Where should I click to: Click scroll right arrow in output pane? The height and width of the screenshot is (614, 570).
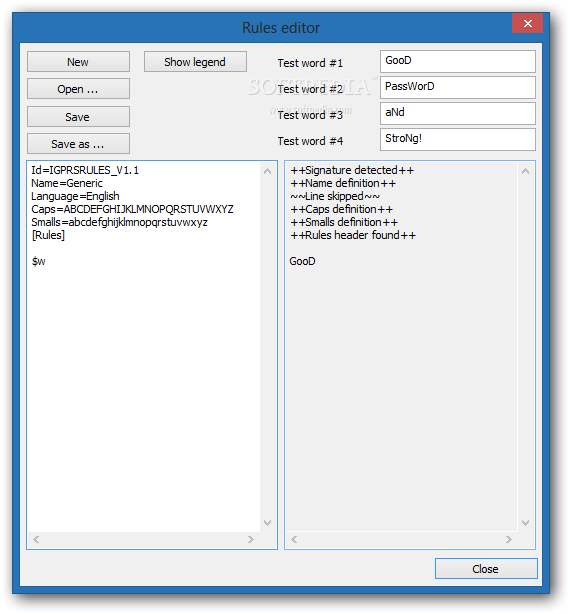pos(509,540)
